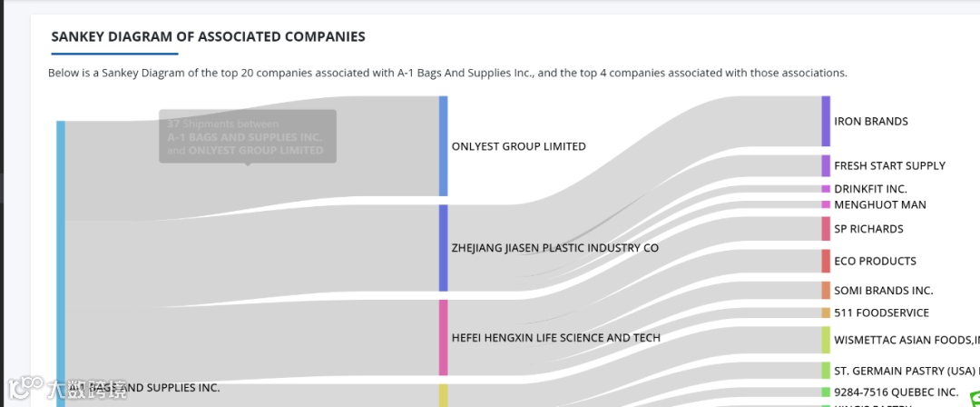Viewport: 980px width, 407px height.
Task: Click the Sankey Diagram of Associated Companies heading
Action: point(208,37)
